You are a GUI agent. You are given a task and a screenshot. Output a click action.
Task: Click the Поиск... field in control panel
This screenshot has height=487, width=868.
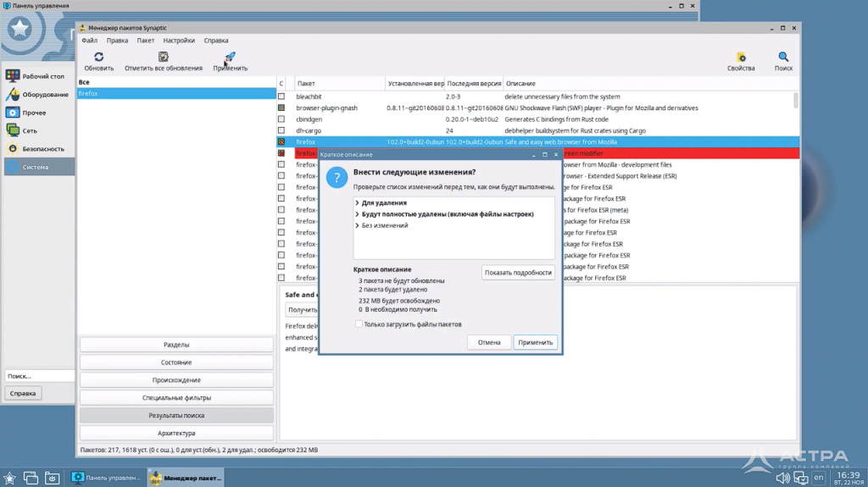pos(39,376)
